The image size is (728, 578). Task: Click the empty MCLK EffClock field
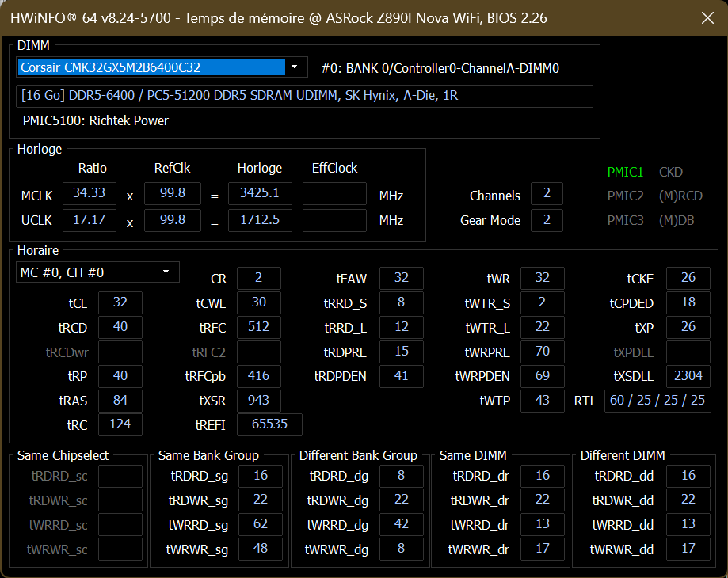tap(334, 193)
